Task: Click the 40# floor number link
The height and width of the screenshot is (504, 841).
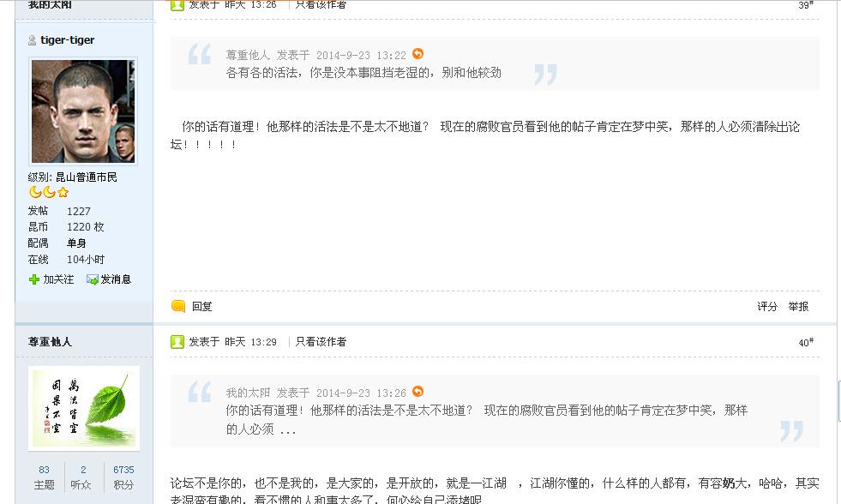Action: (x=806, y=343)
